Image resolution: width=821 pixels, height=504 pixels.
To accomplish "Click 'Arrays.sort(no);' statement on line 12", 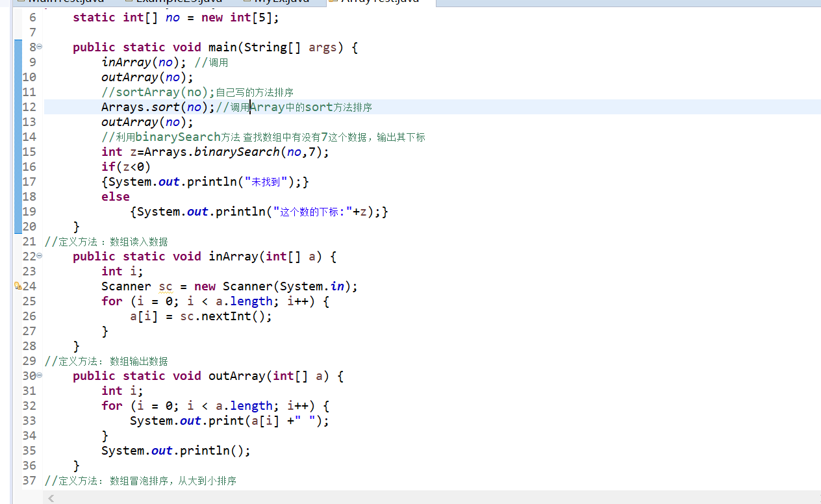I will pyautogui.click(x=158, y=107).
